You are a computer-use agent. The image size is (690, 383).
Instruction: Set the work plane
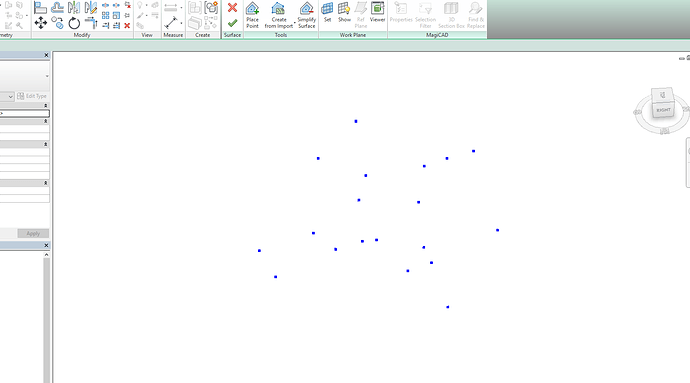click(327, 12)
